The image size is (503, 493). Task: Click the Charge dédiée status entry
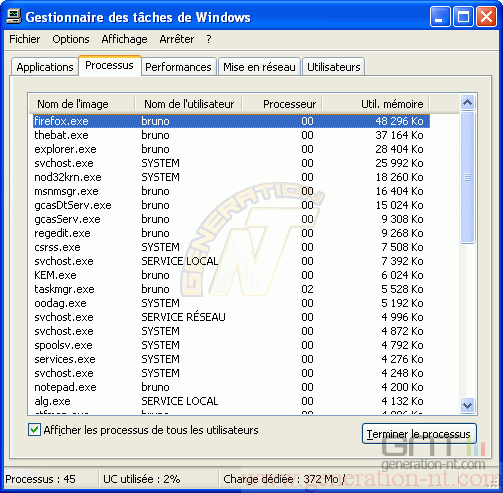(x=284, y=479)
